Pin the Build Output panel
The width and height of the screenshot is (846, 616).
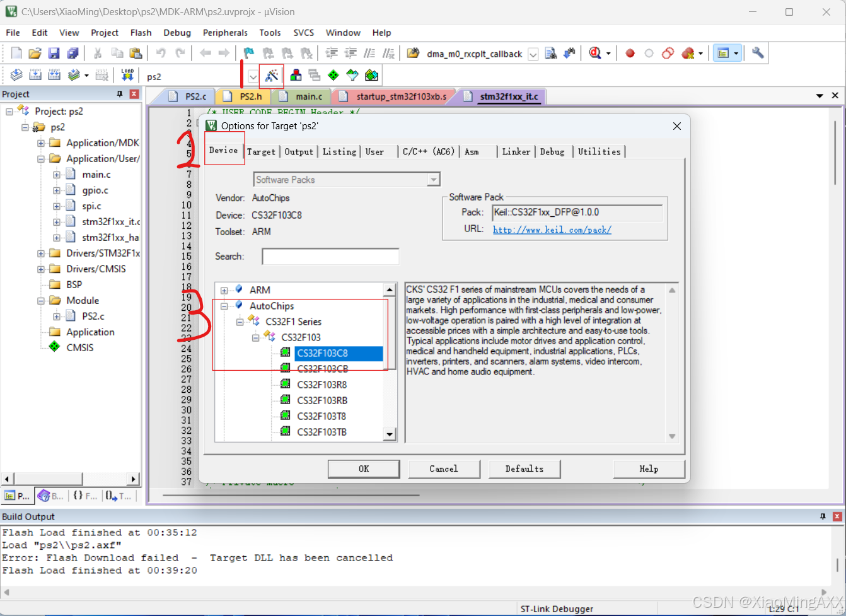coord(821,516)
